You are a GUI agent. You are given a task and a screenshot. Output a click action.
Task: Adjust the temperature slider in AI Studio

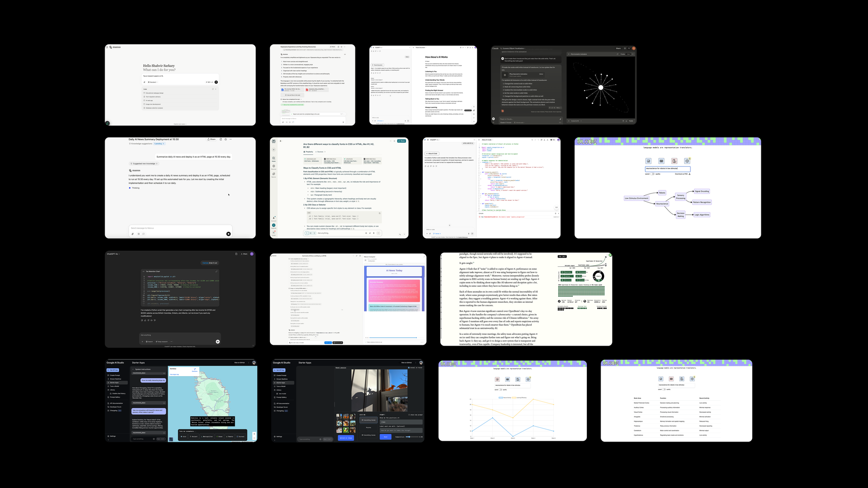tap(409, 437)
